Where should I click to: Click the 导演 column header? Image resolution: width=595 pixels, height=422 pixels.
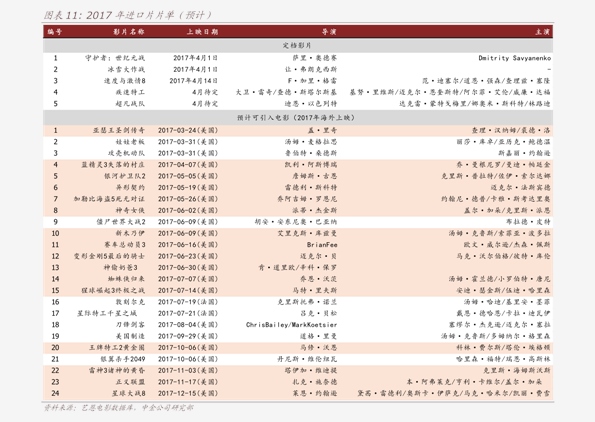(329, 32)
